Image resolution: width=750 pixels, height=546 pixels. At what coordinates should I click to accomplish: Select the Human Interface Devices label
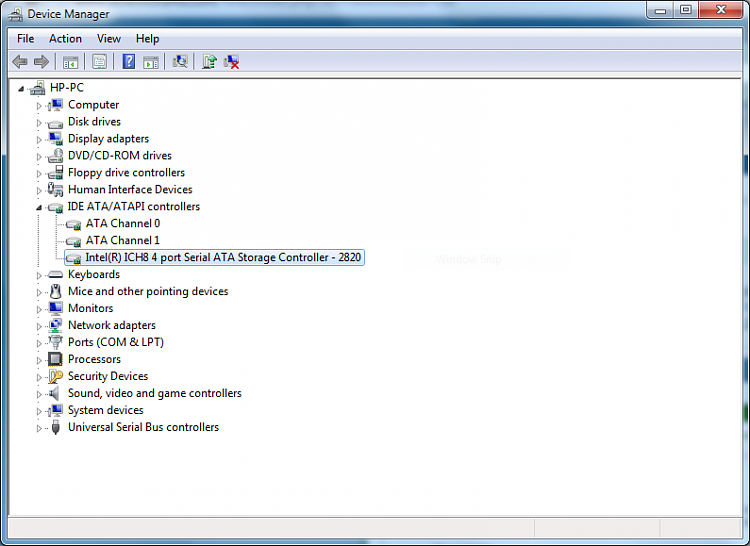pyautogui.click(x=130, y=189)
